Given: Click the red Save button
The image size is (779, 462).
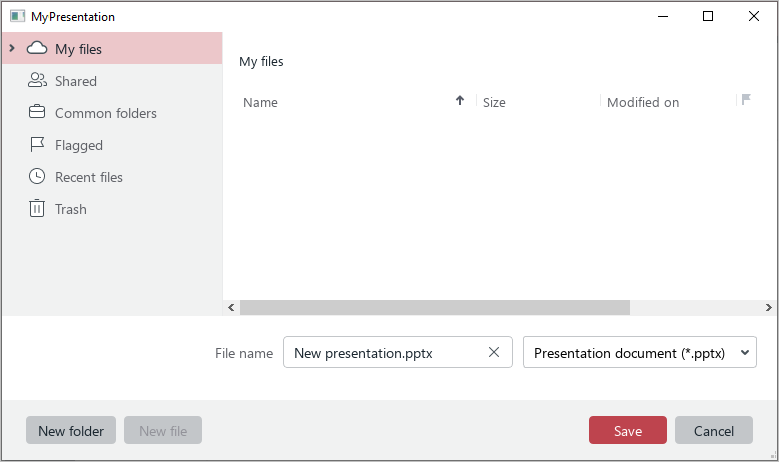Looking at the screenshot, I should point(628,430).
